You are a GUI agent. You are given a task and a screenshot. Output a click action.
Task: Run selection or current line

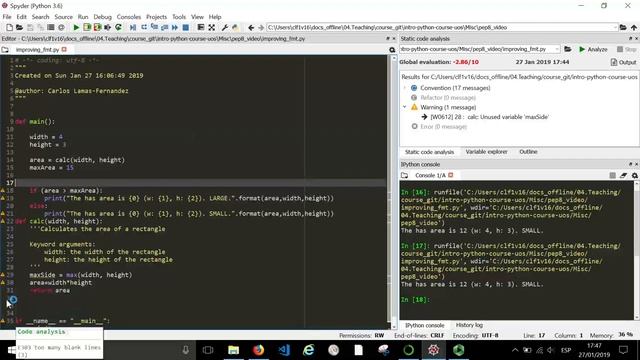pos(108,27)
